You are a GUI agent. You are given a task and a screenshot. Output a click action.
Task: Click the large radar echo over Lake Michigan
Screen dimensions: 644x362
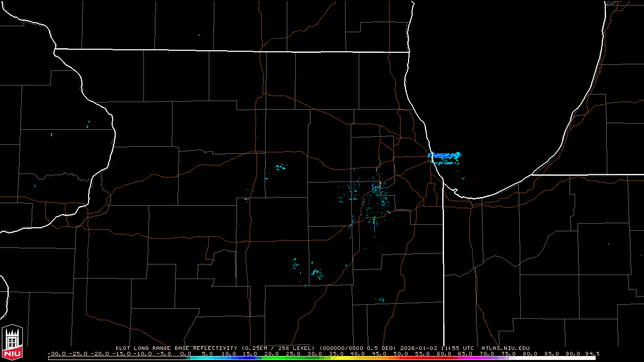point(444,156)
